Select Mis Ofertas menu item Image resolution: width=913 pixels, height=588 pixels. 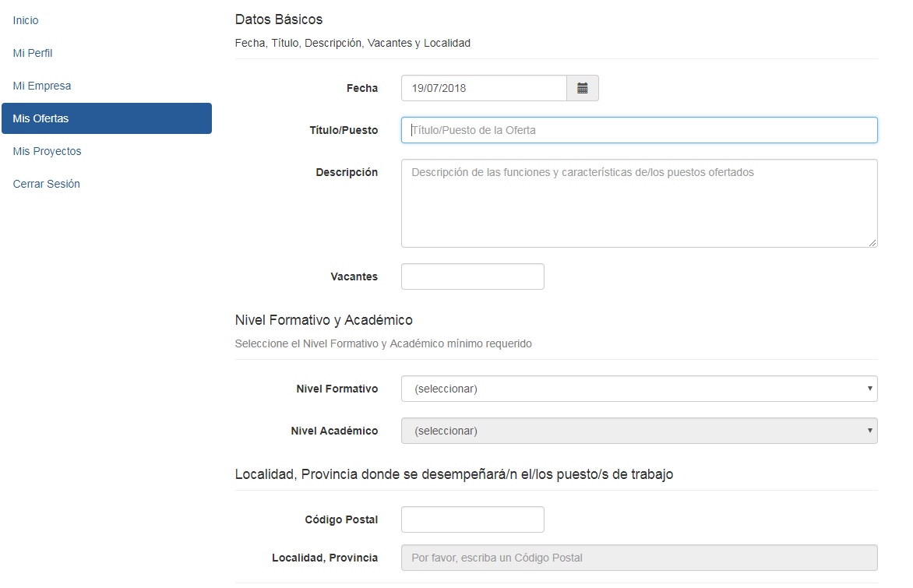107,118
